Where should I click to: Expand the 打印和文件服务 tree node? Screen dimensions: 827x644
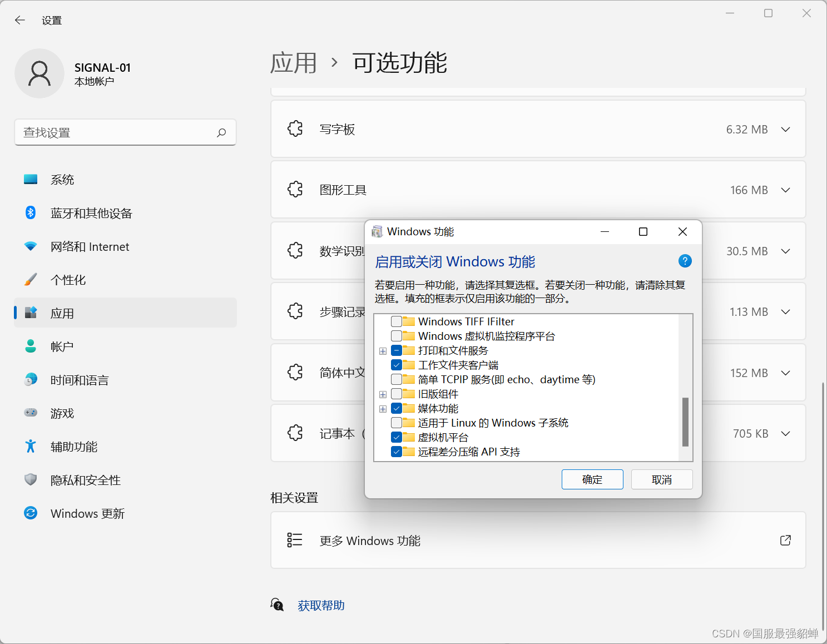(x=383, y=351)
